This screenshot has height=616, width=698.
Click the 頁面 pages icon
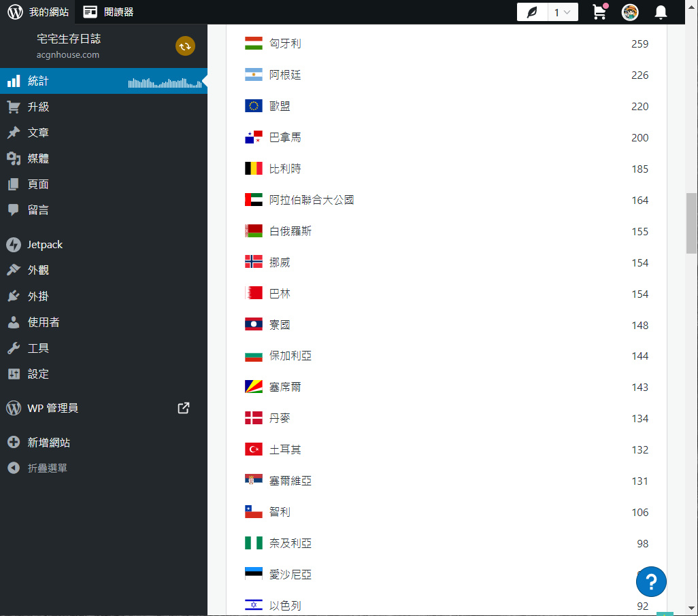coord(14,184)
